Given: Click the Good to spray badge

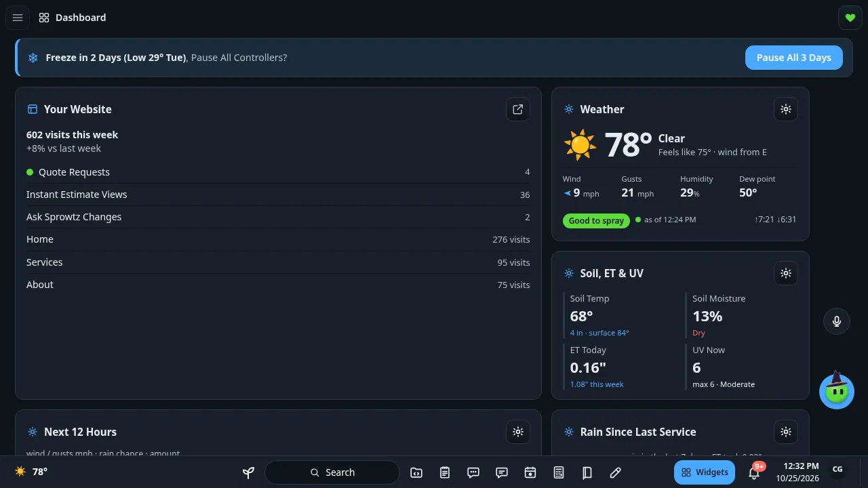Looking at the screenshot, I should [596, 220].
